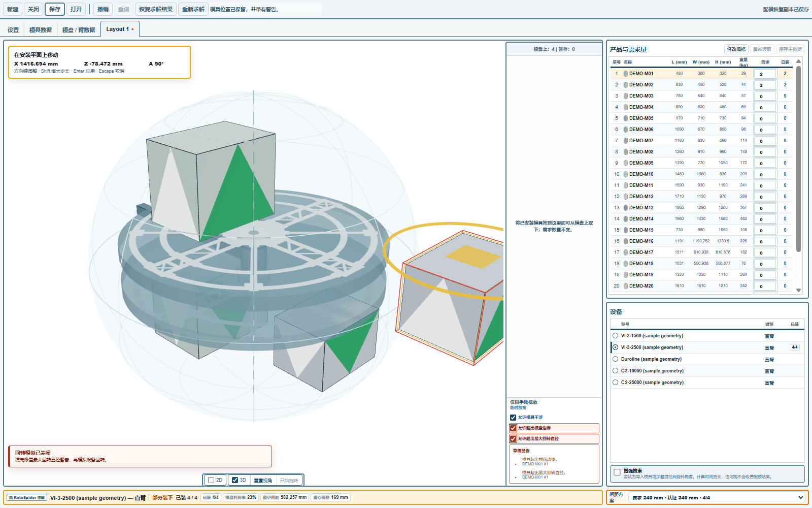Click the demand quantity field for DEMO-M01

[765, 74]
